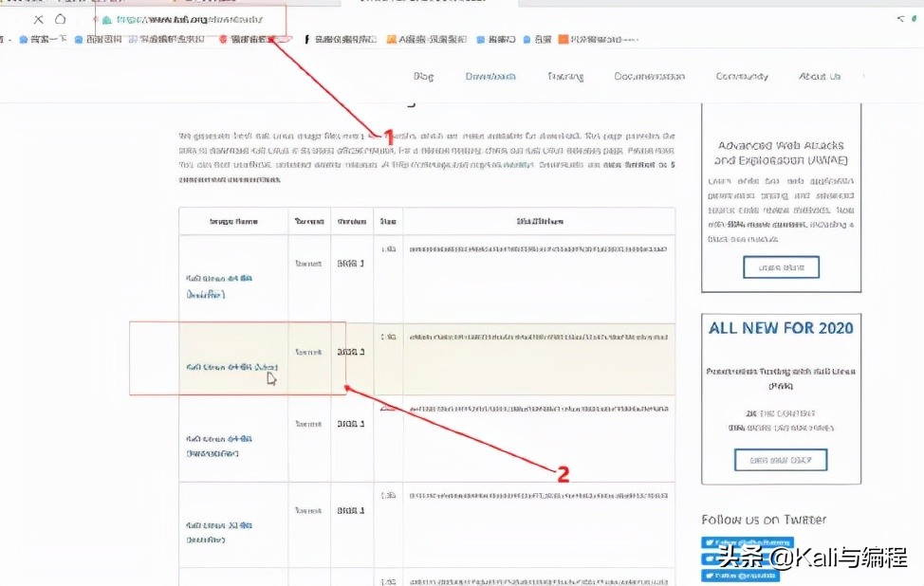Viewport: 924px width, 586px height.
Task: Expand the Training section dropdown
Action: [564, 77]
